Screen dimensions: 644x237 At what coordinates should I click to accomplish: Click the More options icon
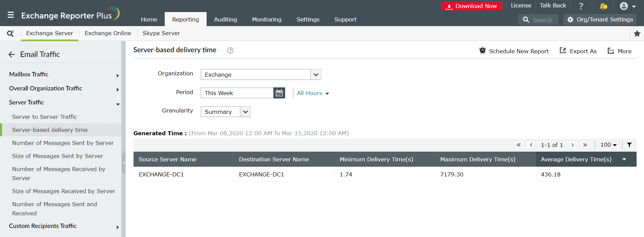611,51
